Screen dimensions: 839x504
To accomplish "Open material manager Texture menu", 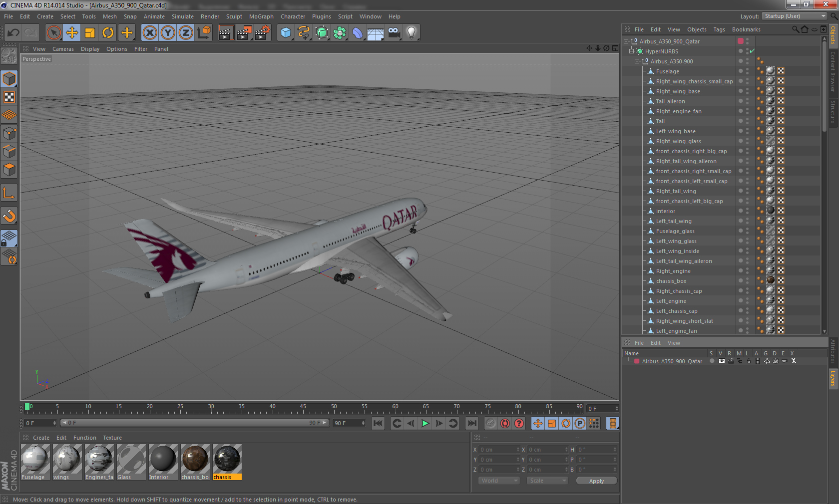I will click(x=112, y=438).
